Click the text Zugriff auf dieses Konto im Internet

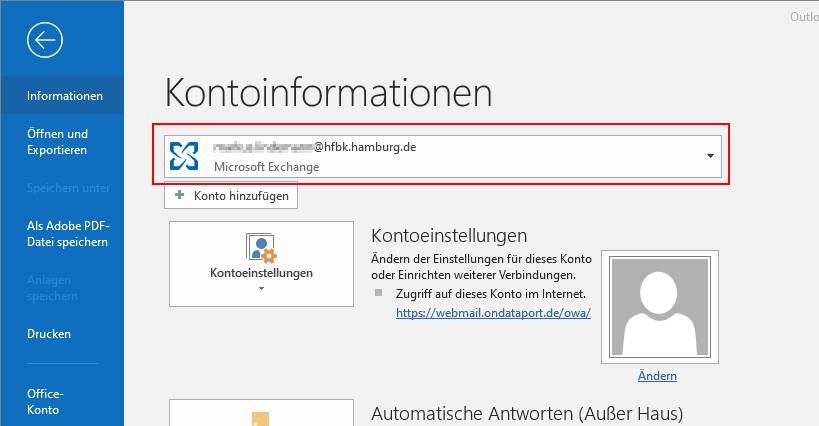(491, 294)
